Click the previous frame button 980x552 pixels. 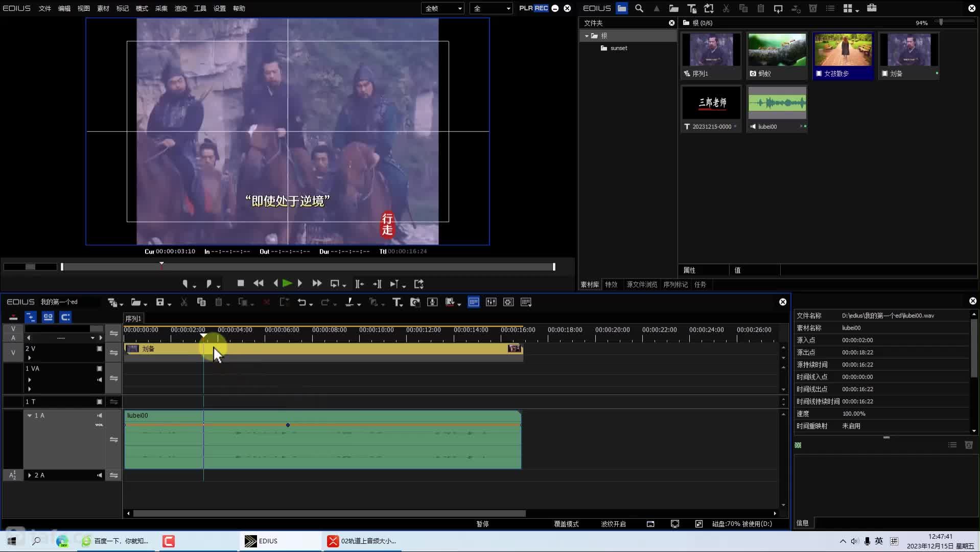click(x=276, y=283)
